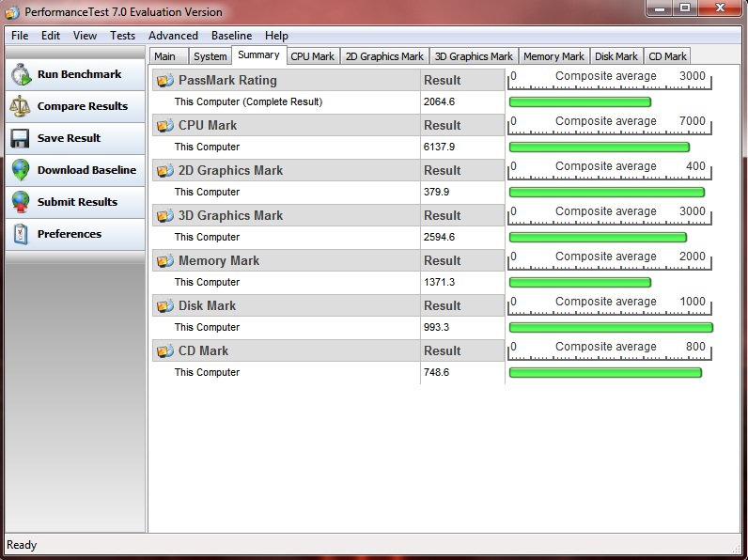Click the Submit Results globe icon
748x560 pixels.
(x=21, y=202)
